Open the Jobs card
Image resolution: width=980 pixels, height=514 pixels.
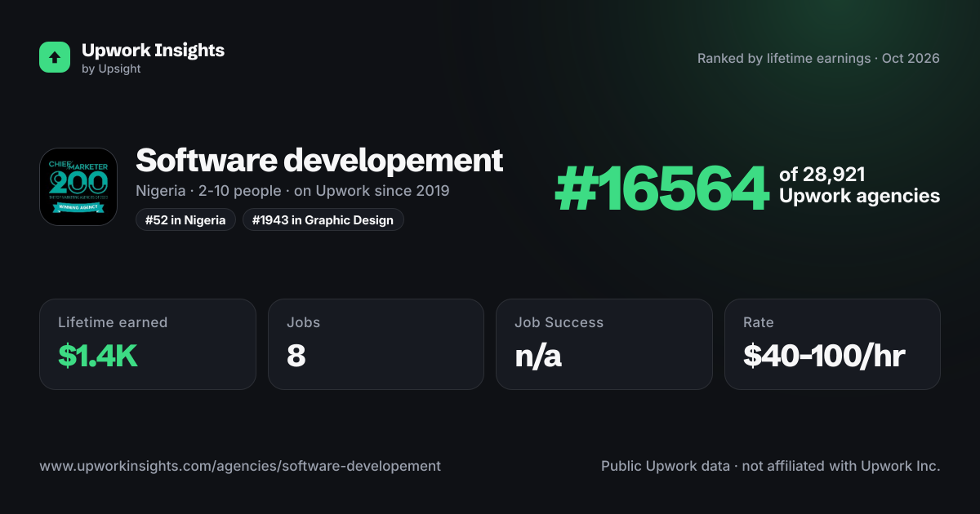point(376,344)
